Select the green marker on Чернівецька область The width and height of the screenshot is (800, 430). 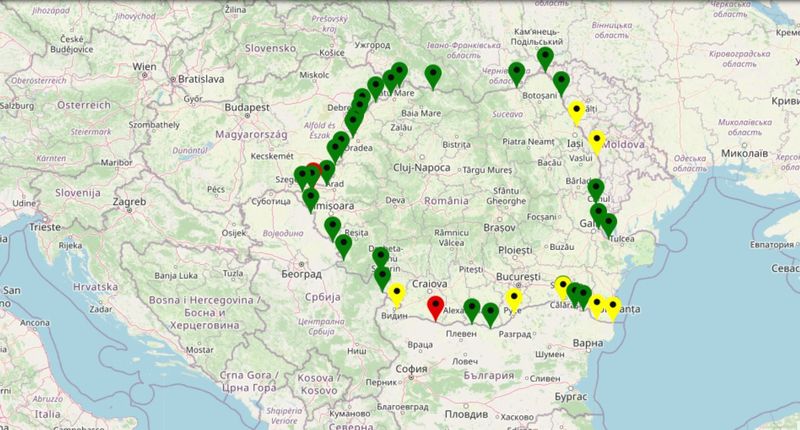coord(516,74)
